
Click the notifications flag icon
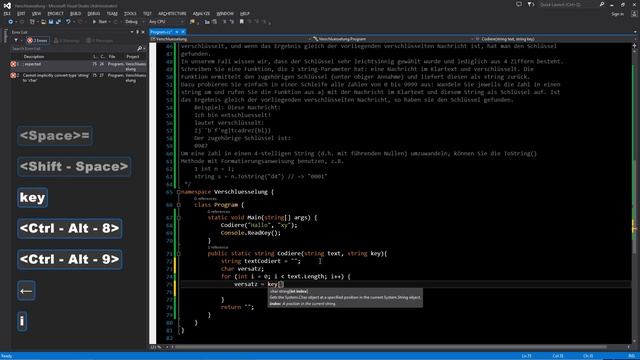coord(530,4)
